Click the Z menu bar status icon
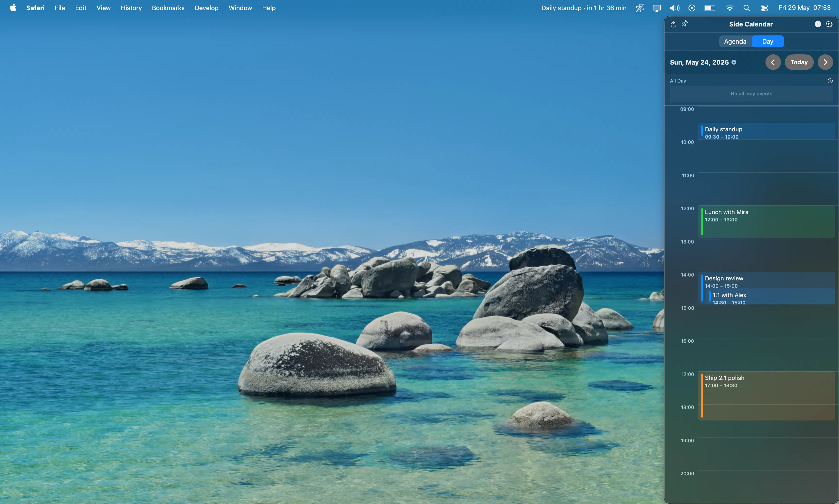The height and width of the screenshot is (504, 839). pos(640,8)
